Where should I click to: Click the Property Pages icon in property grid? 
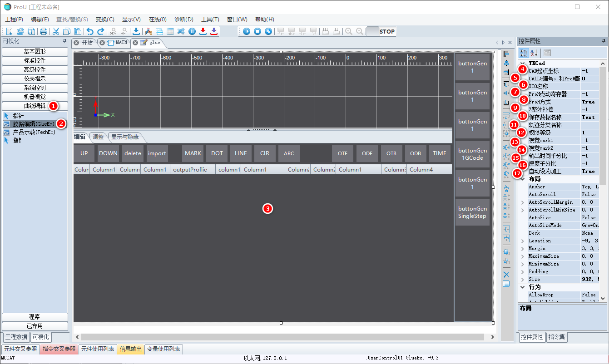click(547, 53)
